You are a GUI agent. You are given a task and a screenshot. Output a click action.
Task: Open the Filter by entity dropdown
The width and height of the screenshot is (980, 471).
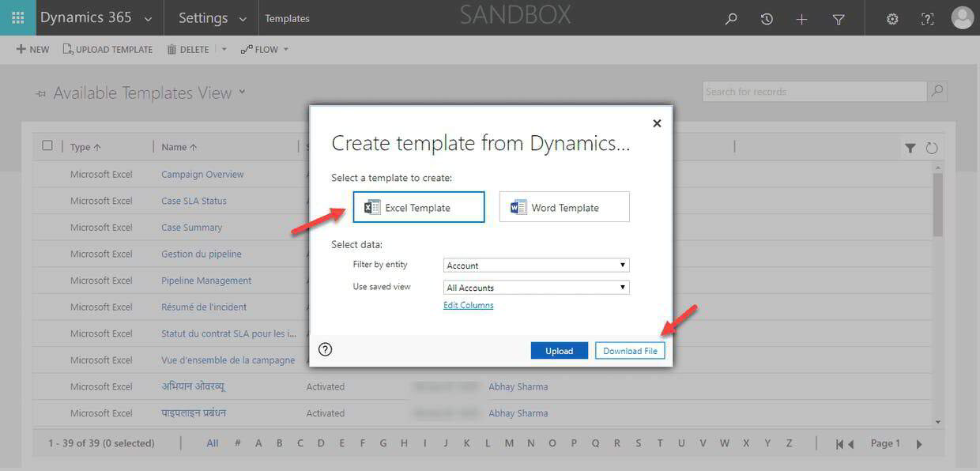click(535, 265)
